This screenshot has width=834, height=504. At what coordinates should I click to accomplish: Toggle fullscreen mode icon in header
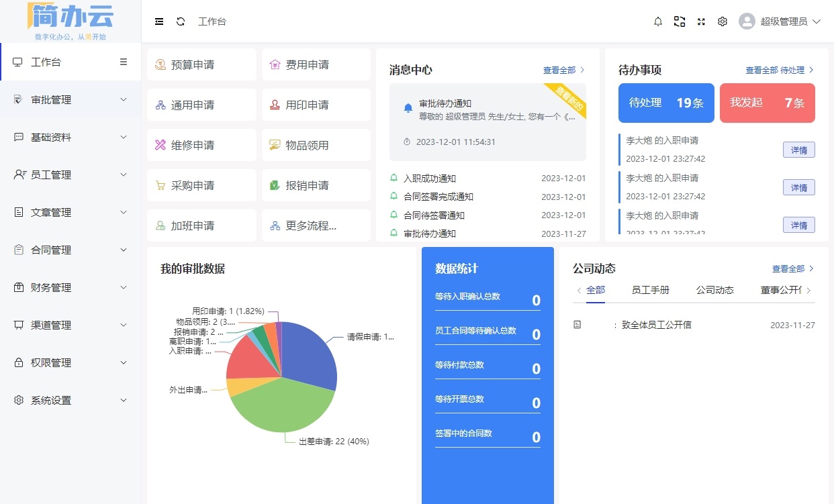pos(701,21)
